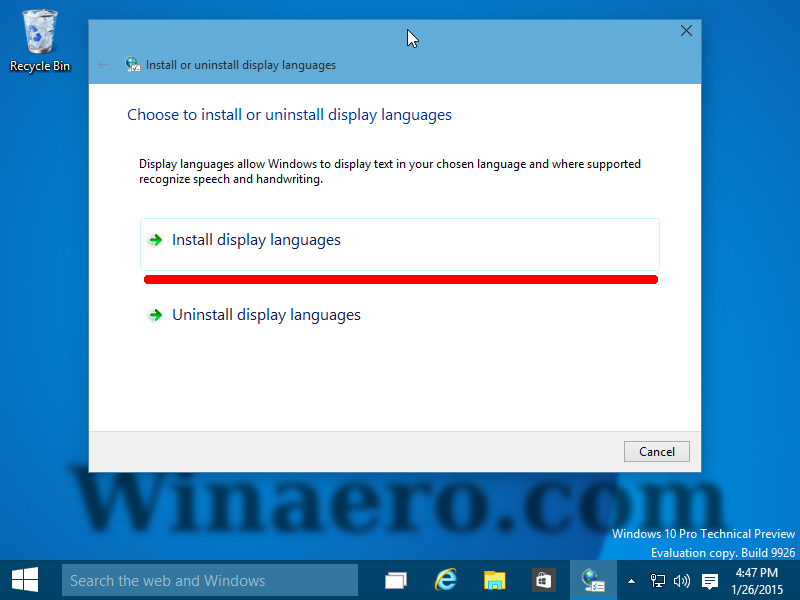800x600 pixels.
Task: Click inside the Search the web and Windows box
Action: (210, 580)
